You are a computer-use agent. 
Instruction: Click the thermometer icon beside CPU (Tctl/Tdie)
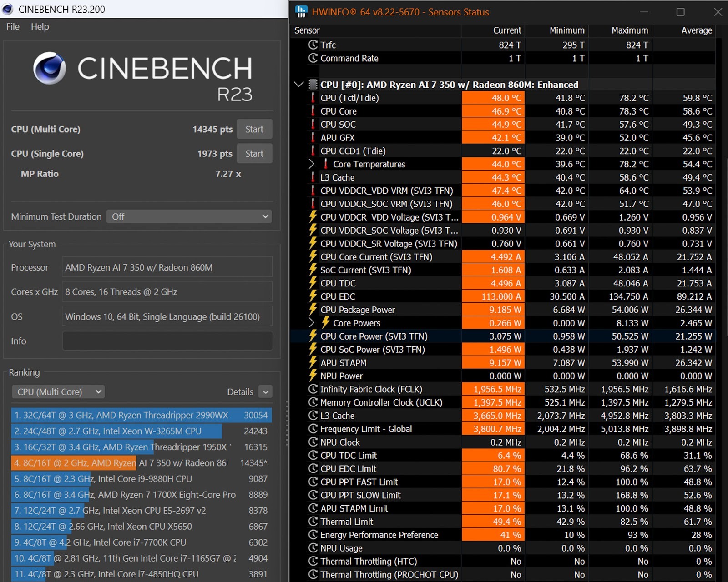pos(313,98)
